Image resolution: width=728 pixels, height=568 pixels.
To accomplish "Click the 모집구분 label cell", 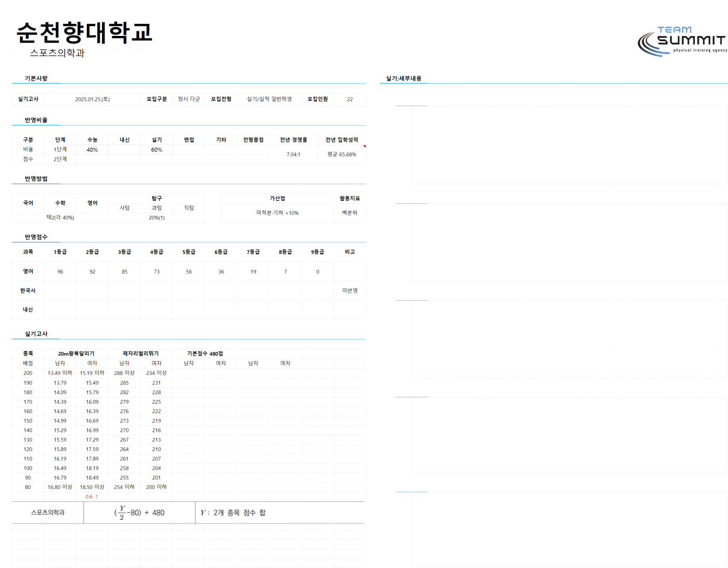I will [x=157, y=99].
